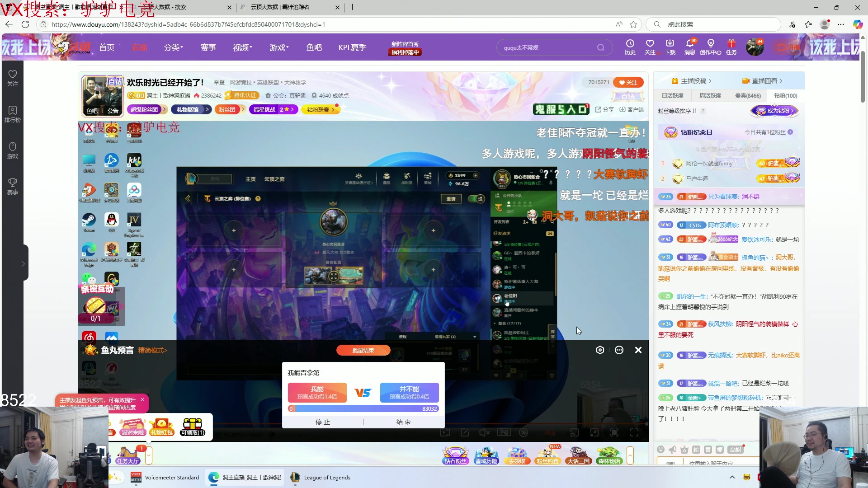Screen dimensions: 868x488
Task: Open the 任务大厅 icon below the player
Action: coord(128,455)
